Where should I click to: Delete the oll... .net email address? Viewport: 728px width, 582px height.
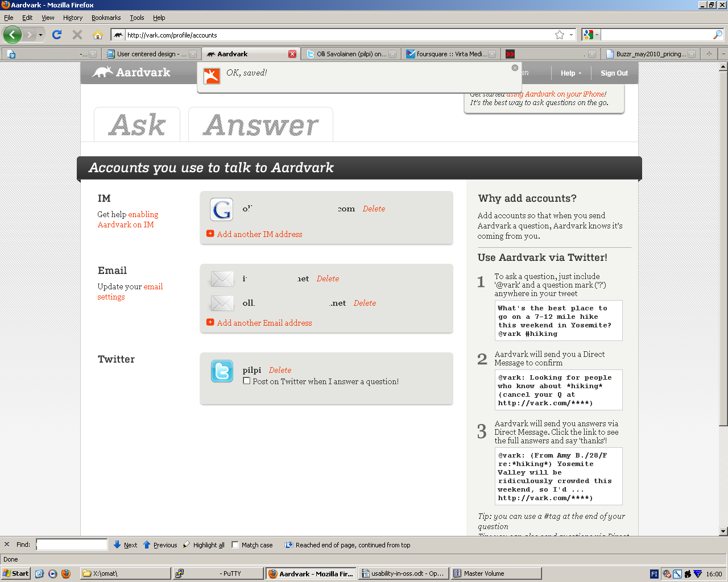click(365, 303)
